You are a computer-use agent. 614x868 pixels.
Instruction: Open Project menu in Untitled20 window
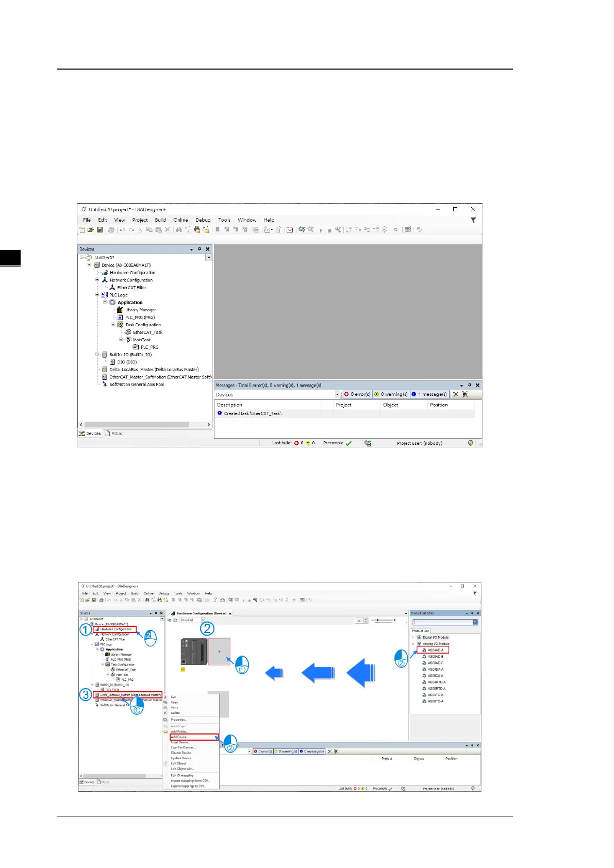click(x=140, y=220)
